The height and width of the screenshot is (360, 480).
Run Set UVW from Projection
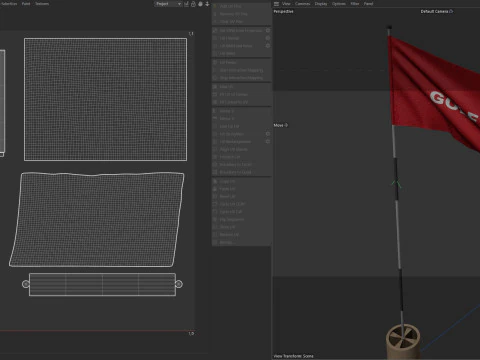(238, 30)
